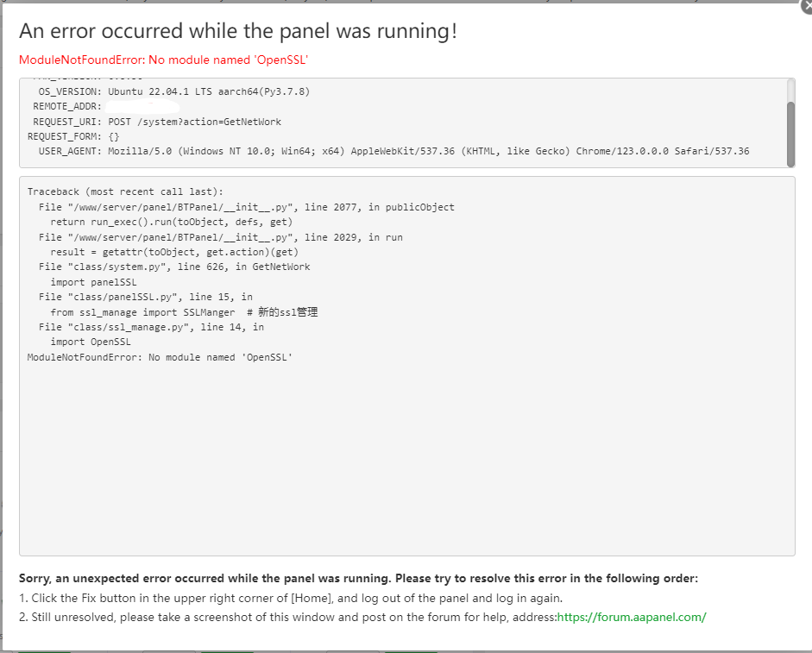Click the red ModuleNotFoundError message at top
The width and height of the screenshot is (812, 653).
(164, 60)
